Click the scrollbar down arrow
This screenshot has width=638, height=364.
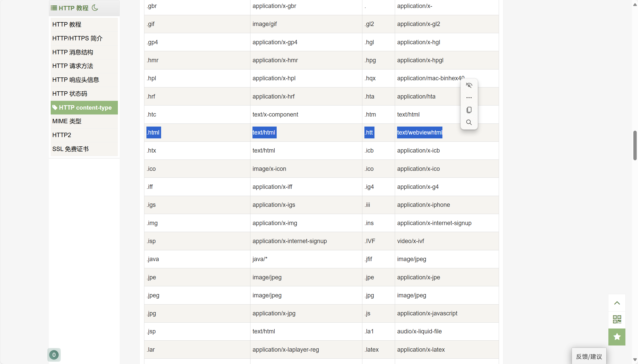coord(635,360)
